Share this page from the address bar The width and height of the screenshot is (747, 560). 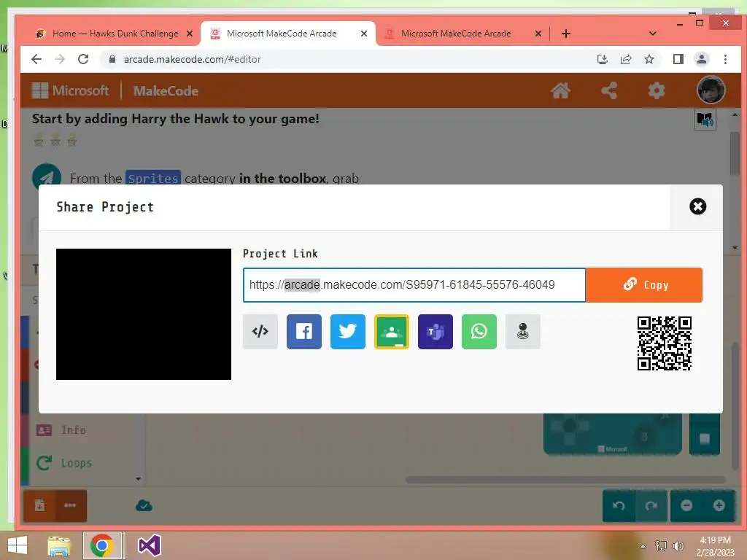[625, 59]
